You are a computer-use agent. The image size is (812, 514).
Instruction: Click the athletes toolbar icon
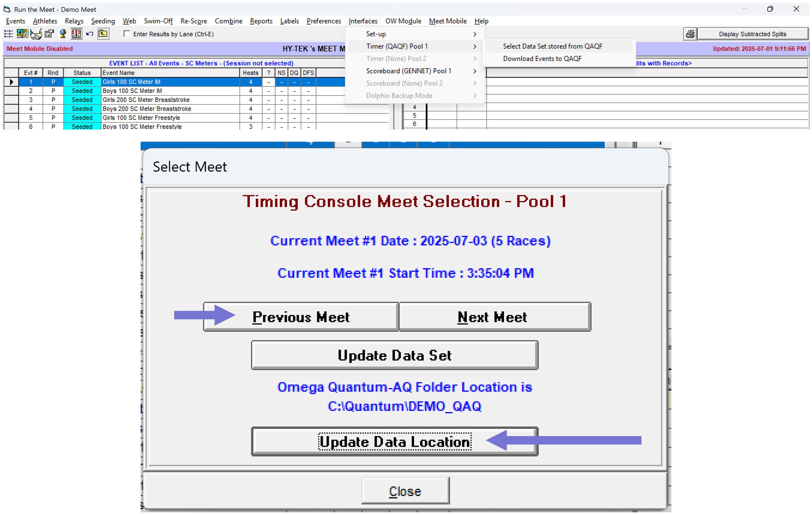coord(22,34)
